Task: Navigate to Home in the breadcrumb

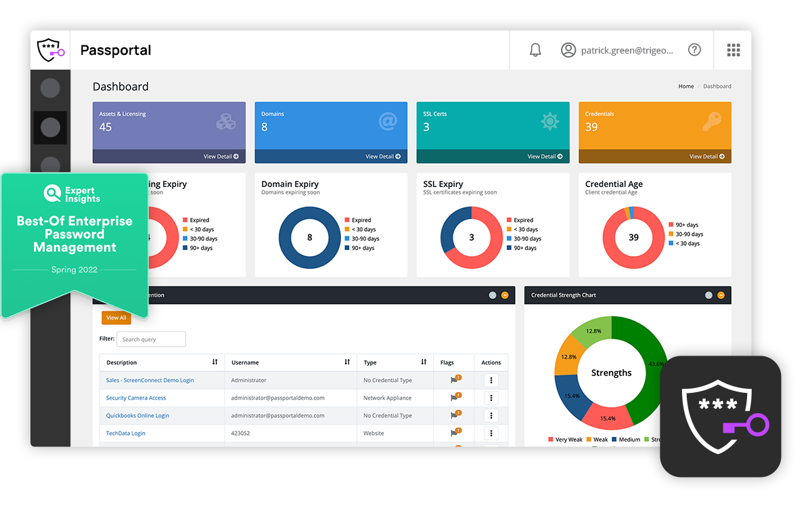Action: pos(685,86)
